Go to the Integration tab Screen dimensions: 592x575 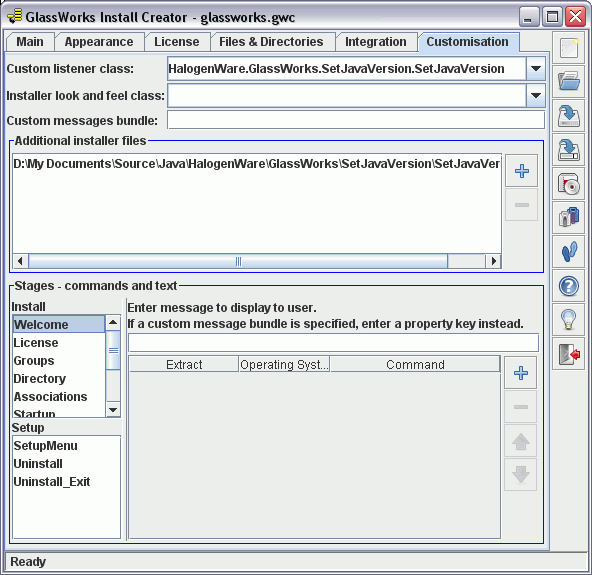point(376,42)
